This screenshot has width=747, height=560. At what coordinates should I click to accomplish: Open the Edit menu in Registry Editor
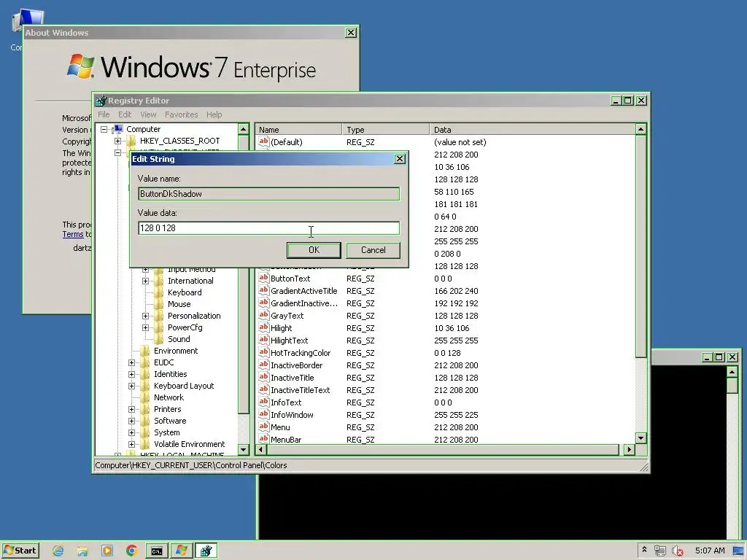pos(125,114)
